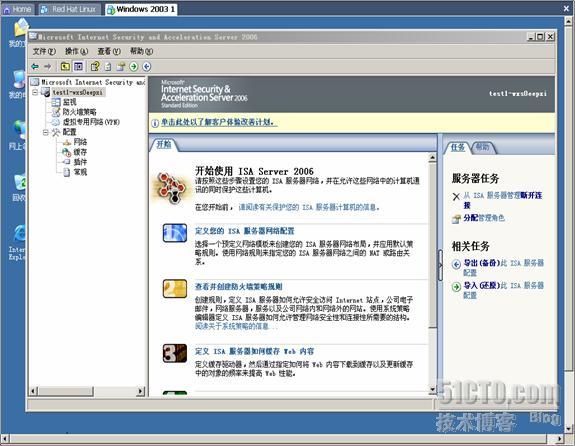575x446 pixels.
Task: Click the help question-mark toolbar icon
Action: tap(95, 66)
